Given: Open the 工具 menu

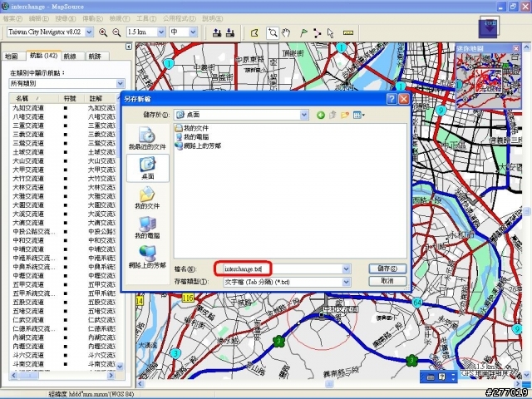Looking at the screenshot, I should (146, 18).
